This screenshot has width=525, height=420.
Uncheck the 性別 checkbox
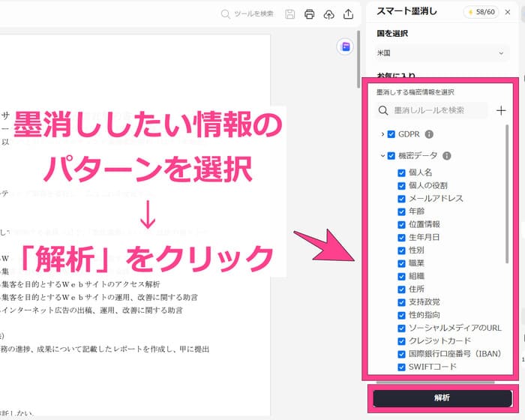[x=401, y=250]
